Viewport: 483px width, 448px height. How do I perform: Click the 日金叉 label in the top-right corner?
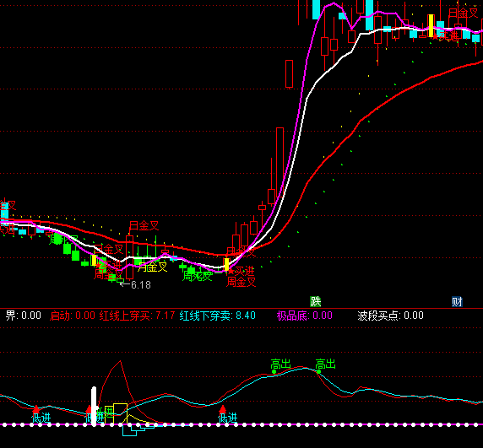[463, 13]
